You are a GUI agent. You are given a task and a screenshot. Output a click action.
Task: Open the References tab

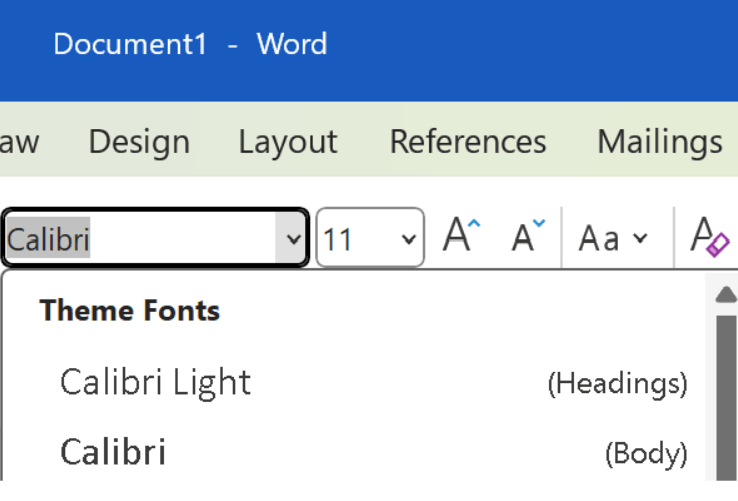coord(468,142)
